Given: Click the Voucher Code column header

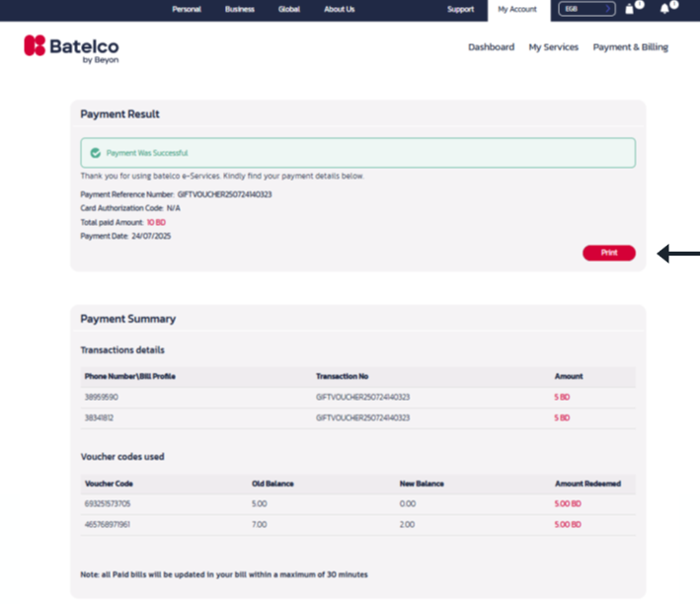Looking at the screenshot, I should coord(109,484).
